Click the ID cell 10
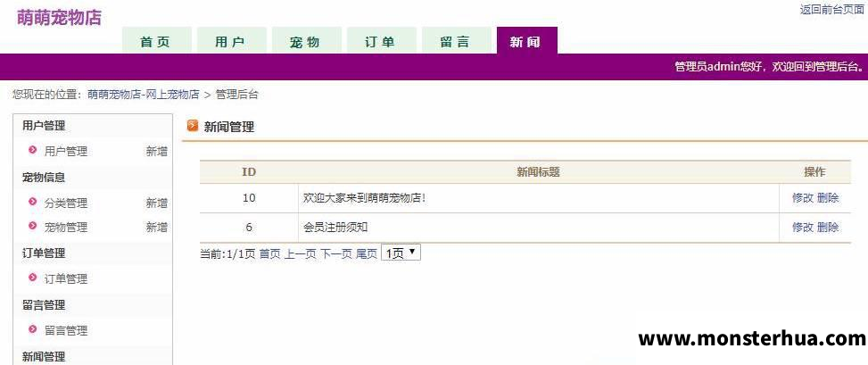This screenshot has width=868, height=365. pos(249,198)
